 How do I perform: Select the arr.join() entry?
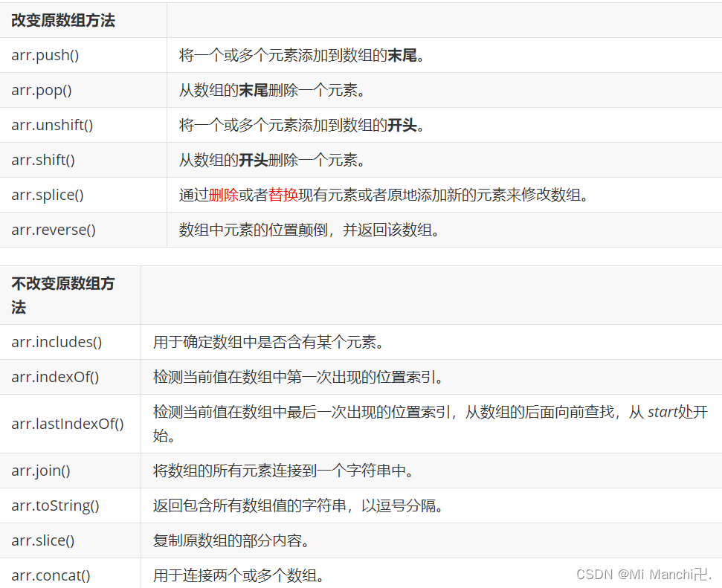(x=39, y=471)
